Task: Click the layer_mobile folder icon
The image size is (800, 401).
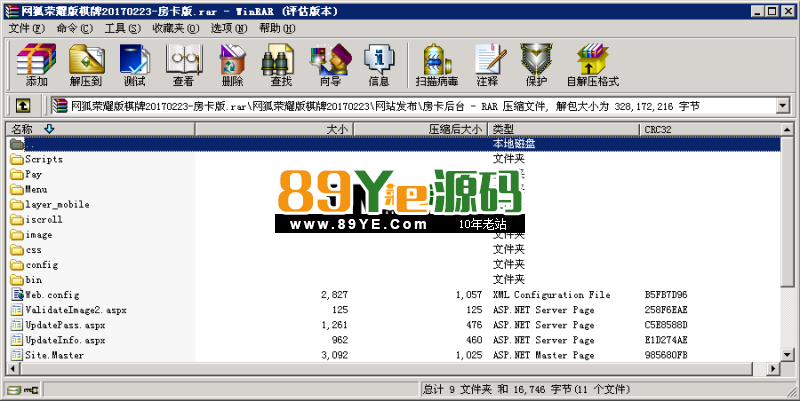Action: [x=17, y=205]
